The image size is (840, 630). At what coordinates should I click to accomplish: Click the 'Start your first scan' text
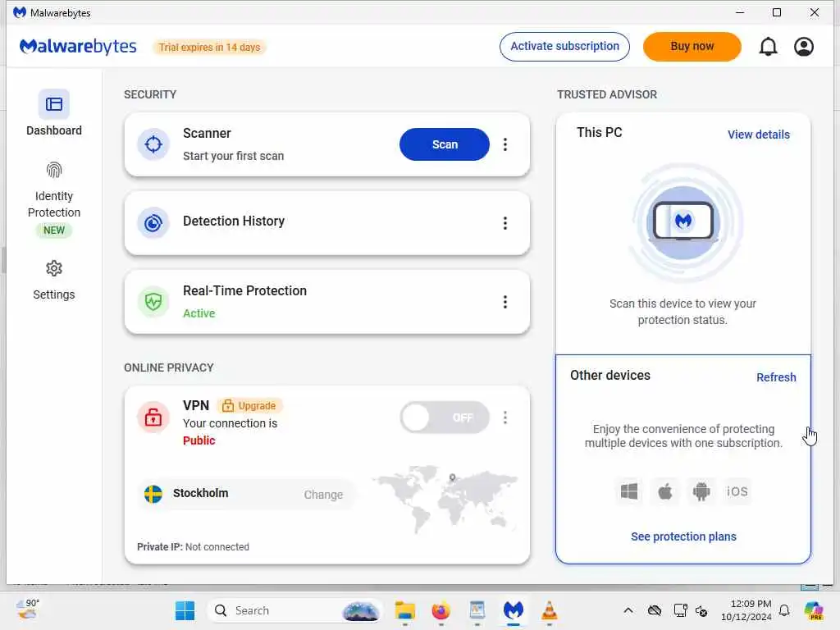(233, 156)
